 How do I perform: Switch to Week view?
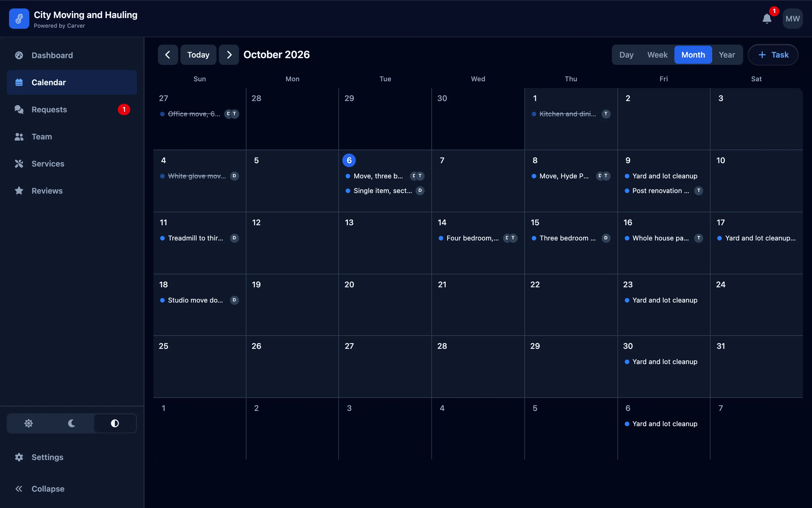(x=657, y=55)
